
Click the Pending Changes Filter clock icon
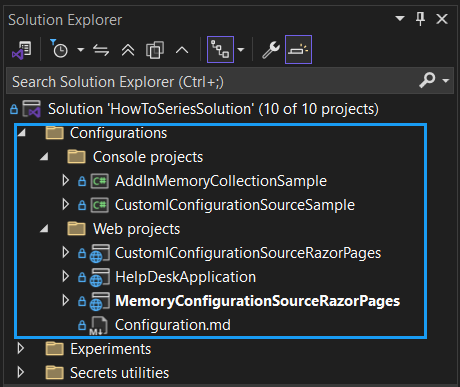pyautogui.click(x=59, y=49)
